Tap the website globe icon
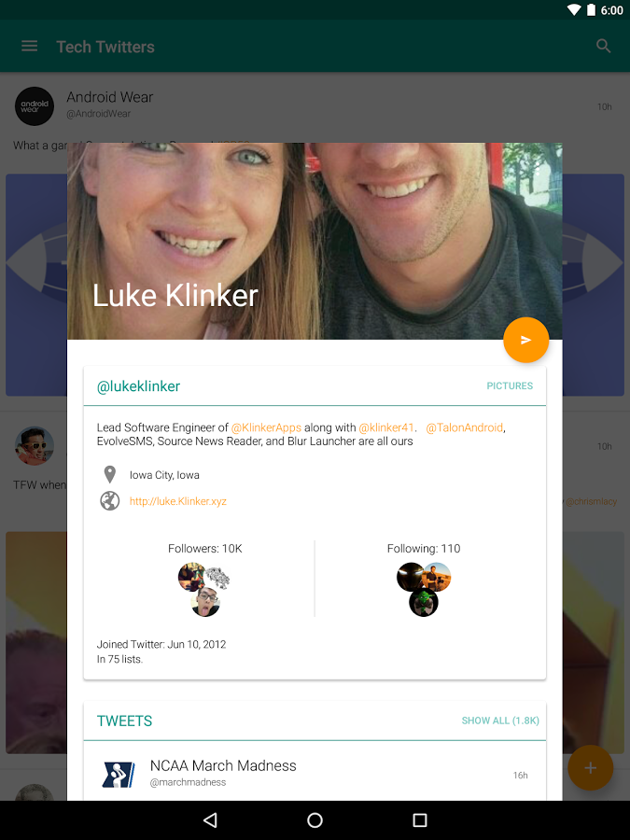 (110, 501)
